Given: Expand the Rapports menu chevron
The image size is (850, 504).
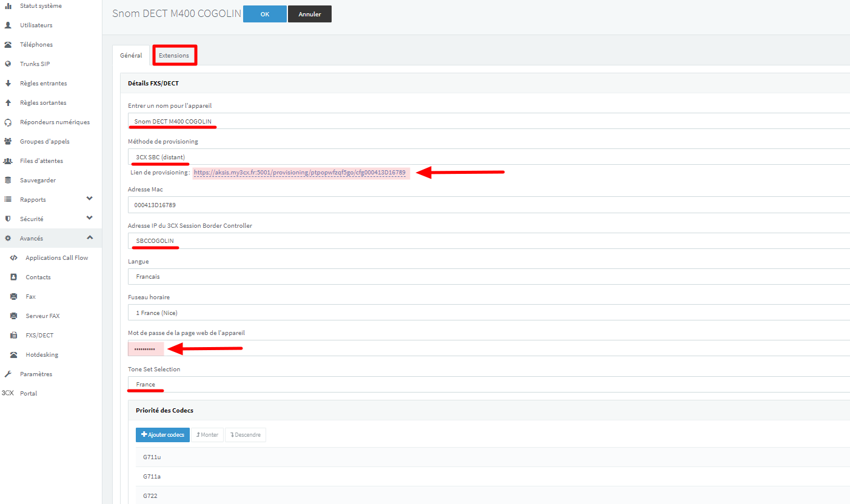Looking at the screenshot, I should click(x=90, y=199).
